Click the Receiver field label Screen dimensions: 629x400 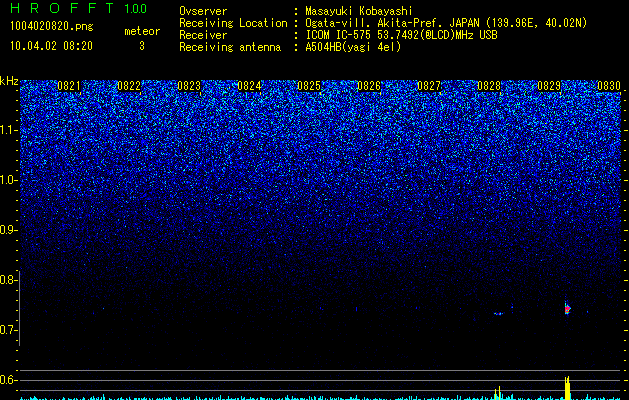click(x=203, y=35)
